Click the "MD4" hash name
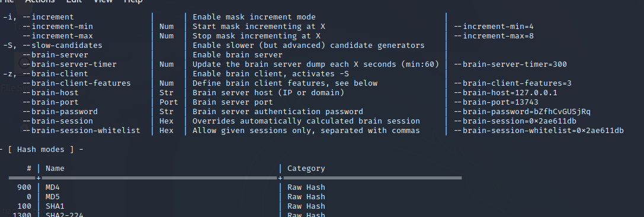 pyautogui.click(x=53, y=187)
